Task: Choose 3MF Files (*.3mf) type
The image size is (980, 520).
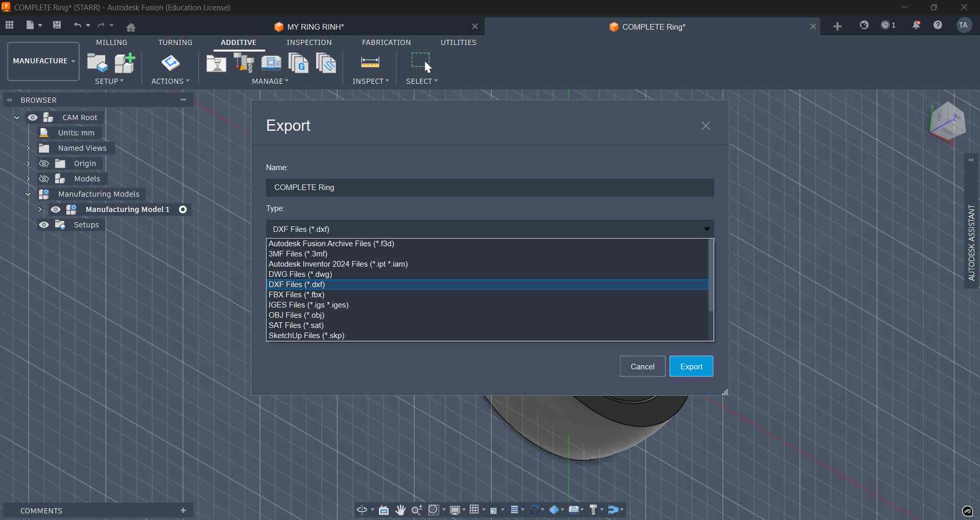Action: (x=487, y=254)
